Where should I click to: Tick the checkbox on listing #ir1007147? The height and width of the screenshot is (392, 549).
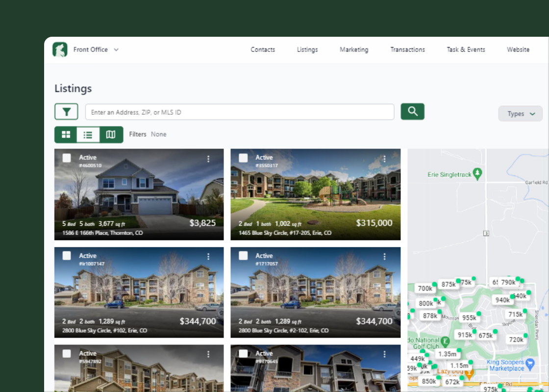click(x=67, y=256)
